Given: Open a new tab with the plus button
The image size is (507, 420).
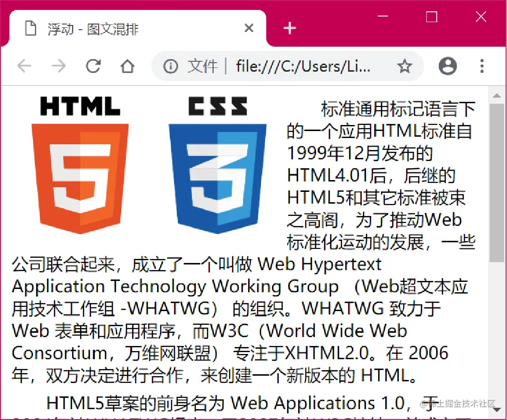Looking at the screenshot, I should tap(289, 28).
